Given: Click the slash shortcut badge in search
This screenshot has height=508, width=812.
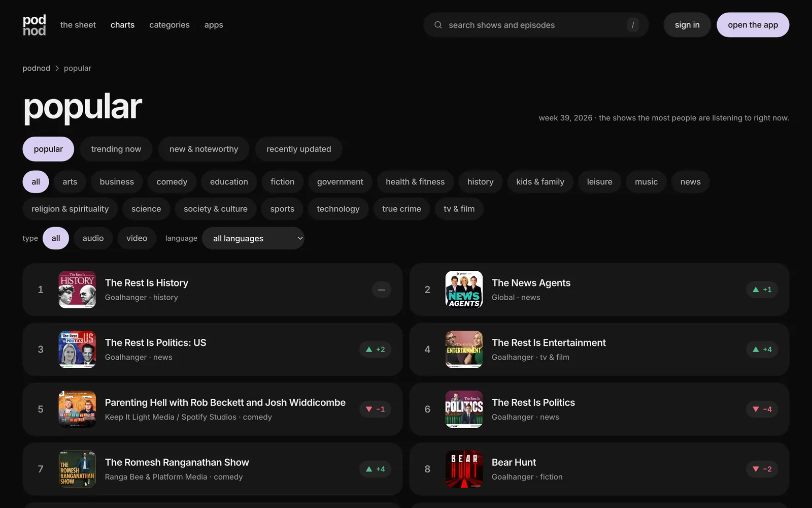Looking at the screenshot, I should click(x=632, y=25).
